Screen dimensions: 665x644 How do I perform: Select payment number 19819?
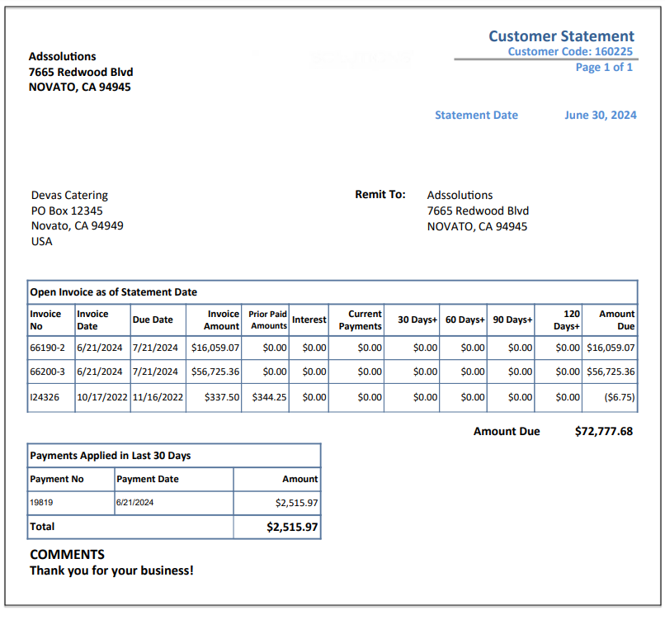click(x=41, y=503)
